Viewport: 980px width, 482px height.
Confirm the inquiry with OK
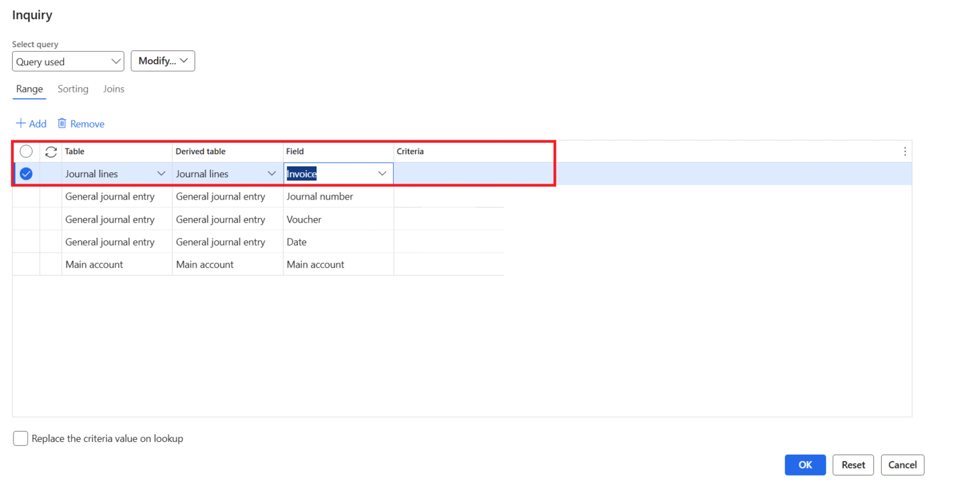(805, 465)
